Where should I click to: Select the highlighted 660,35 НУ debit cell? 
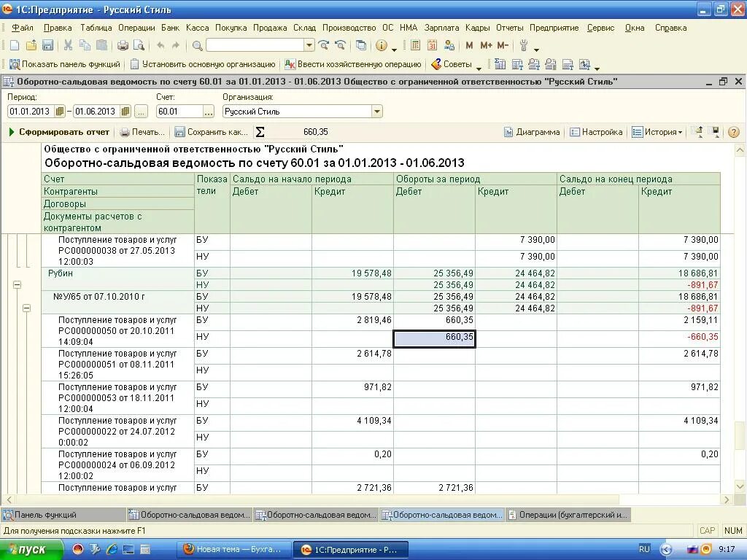click(435, 339)
